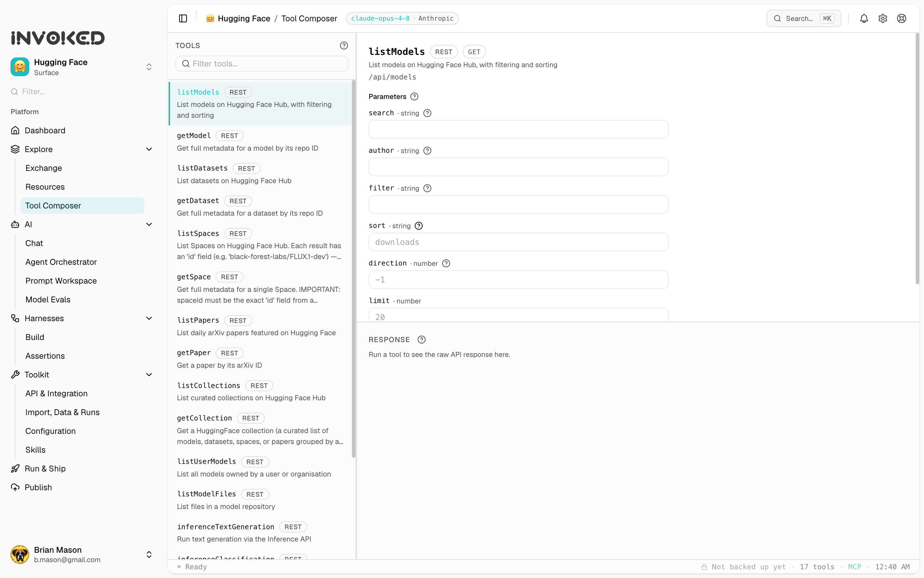The width and height of the screenshot is (924, 578).
Task: Open settings gear in top bar
Action: (882, 18)
